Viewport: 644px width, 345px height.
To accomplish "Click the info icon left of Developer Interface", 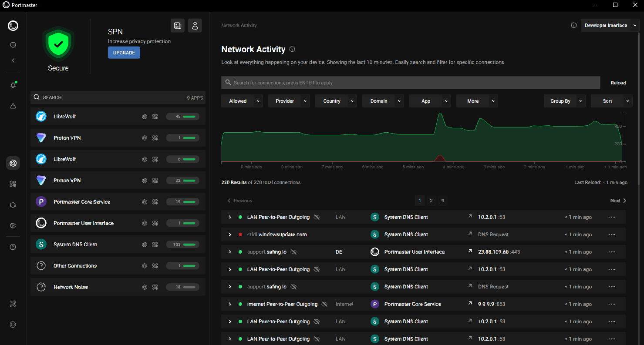I will 574,25.
